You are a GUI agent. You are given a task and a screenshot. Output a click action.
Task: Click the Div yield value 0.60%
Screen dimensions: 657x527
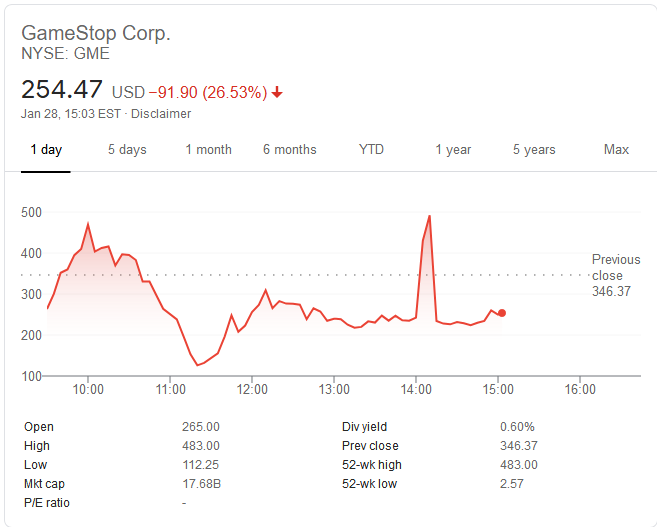tap(517, 427)
